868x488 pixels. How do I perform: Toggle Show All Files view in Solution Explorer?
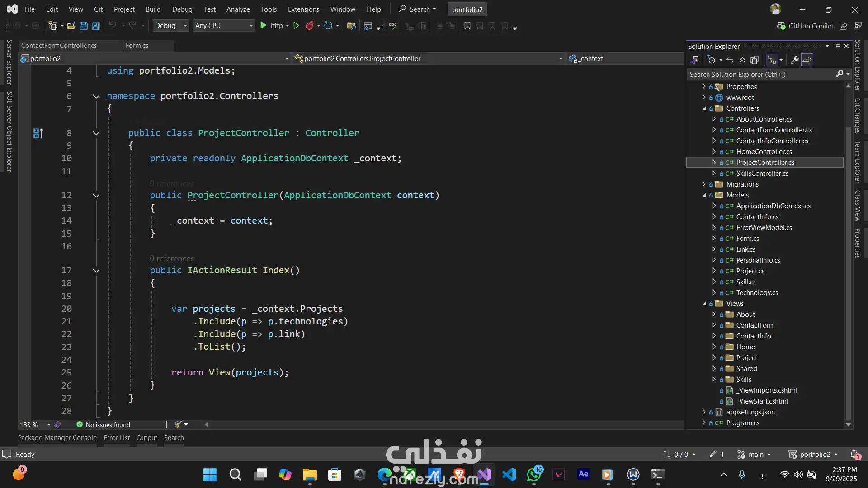point(755,60)
